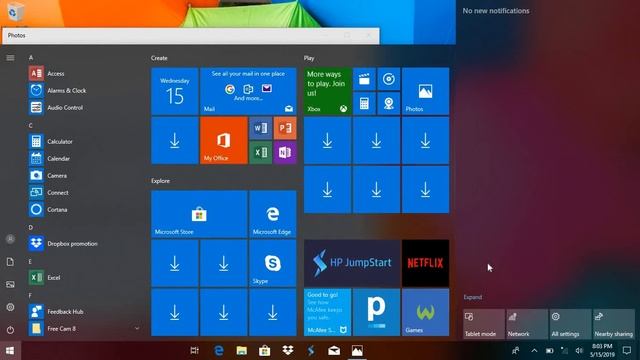
Task: Jump to letter C app group header
Action: [x=31, y=125]
